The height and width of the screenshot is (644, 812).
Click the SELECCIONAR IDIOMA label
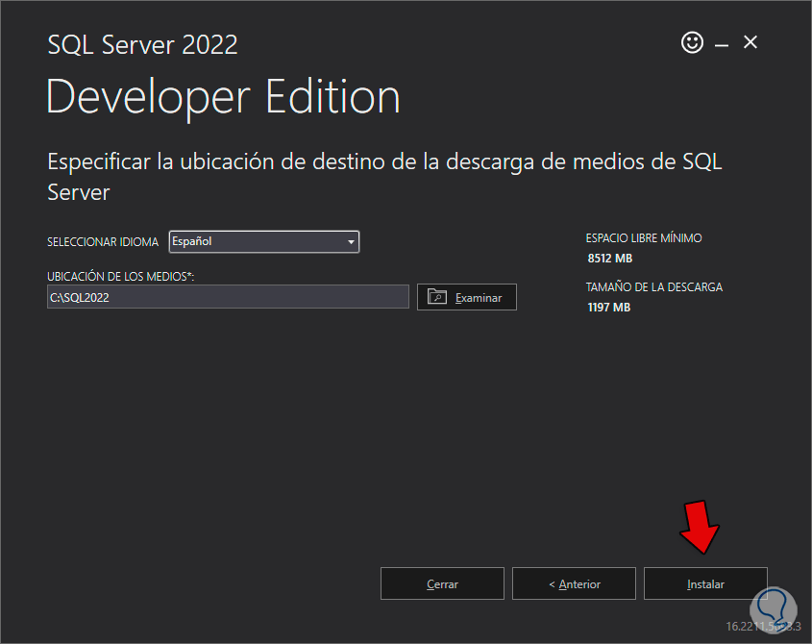pos(103,242)
